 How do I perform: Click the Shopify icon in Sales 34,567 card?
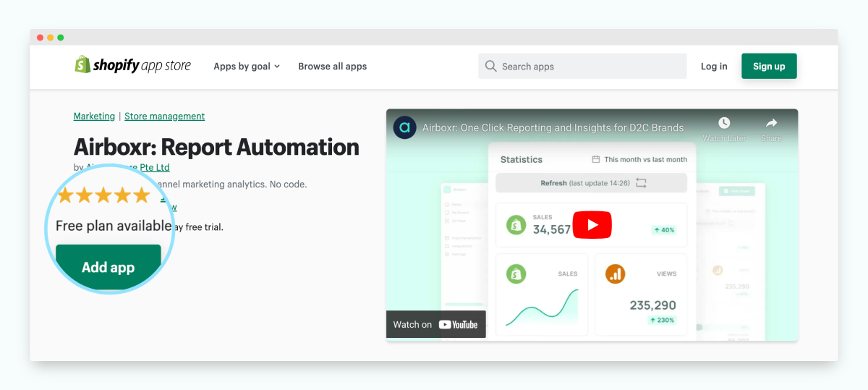pos(516,224)
